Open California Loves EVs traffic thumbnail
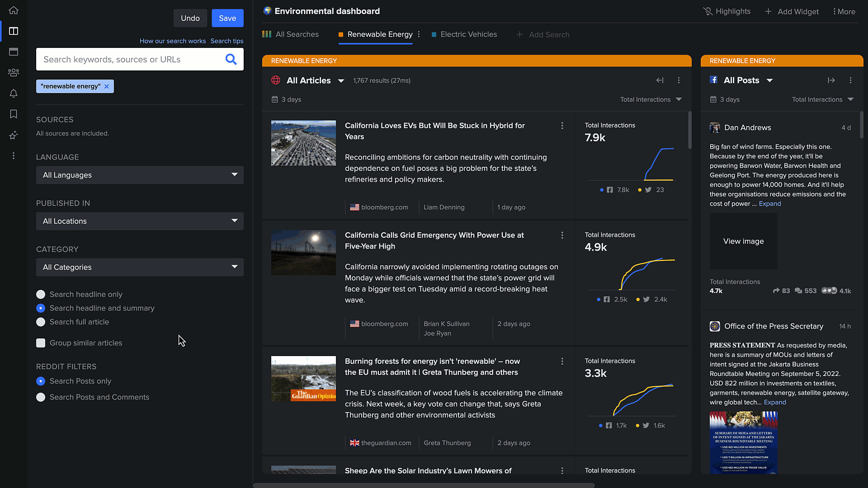868x488 pixels. point(303,143)
